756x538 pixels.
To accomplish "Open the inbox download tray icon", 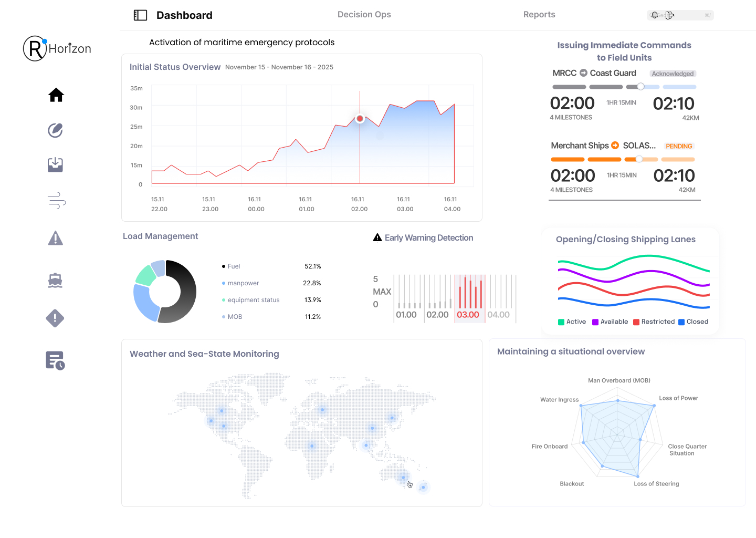I will pos(55,165).
